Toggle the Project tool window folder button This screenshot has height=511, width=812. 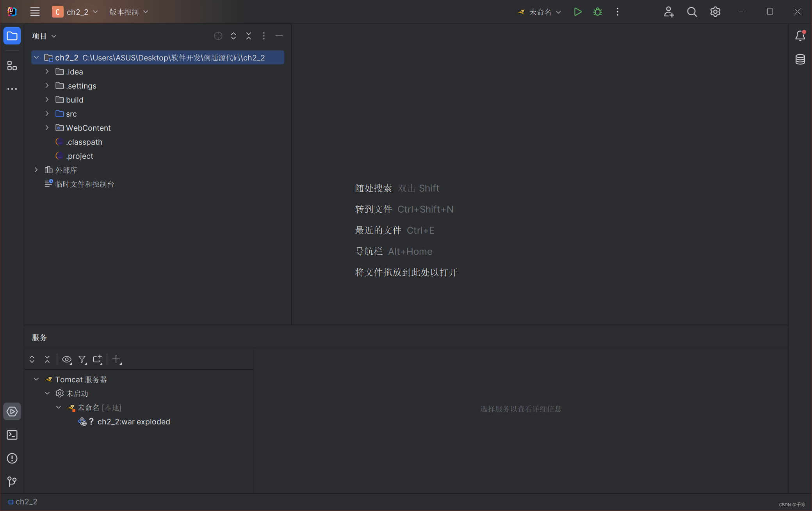coord(12,36)
